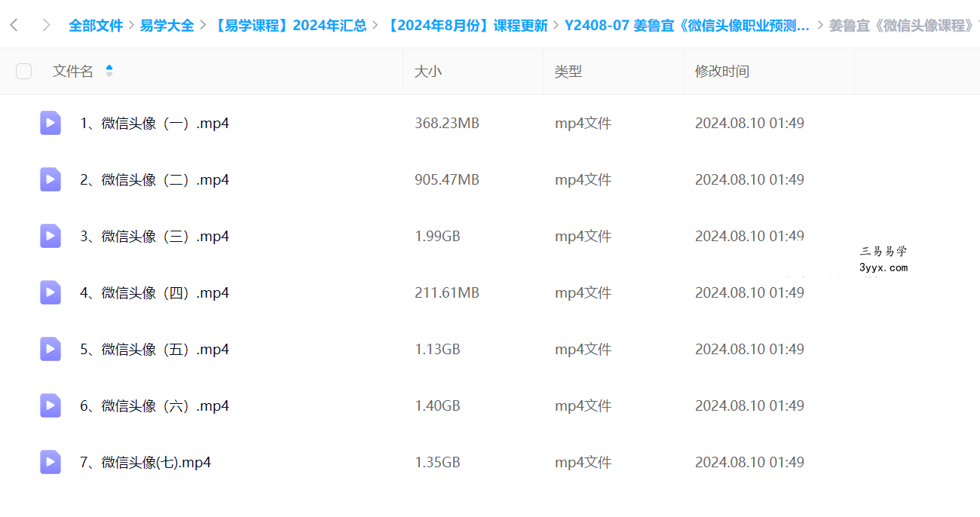This screenshot has width=980, height=517.
Task: Click size value 1.13GB
Action: 437,349
